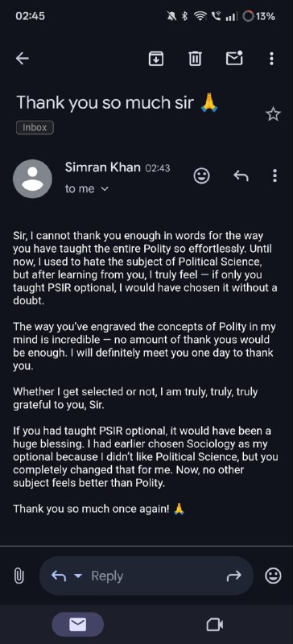The width and height of the screenshot is (293, 644).
Task: Open emoji picker in bottom bar
Action: pos(273,576)
